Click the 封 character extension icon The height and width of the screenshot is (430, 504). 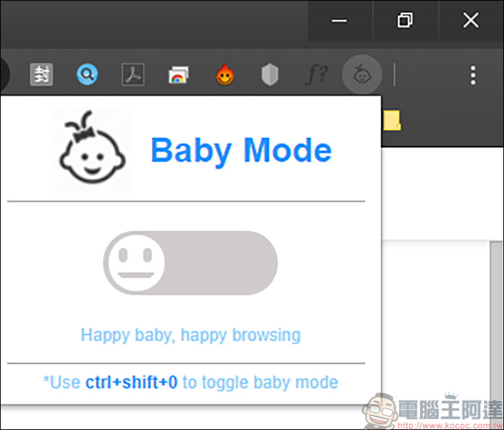click(42, 76)
